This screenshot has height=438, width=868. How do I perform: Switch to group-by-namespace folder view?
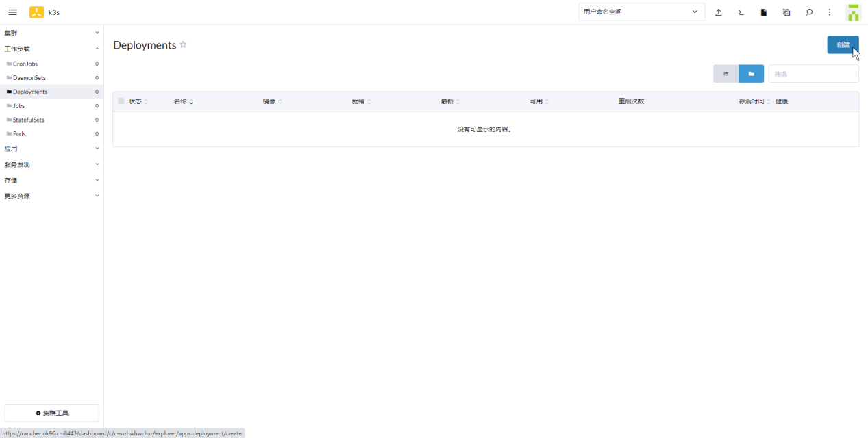[751, 74]
